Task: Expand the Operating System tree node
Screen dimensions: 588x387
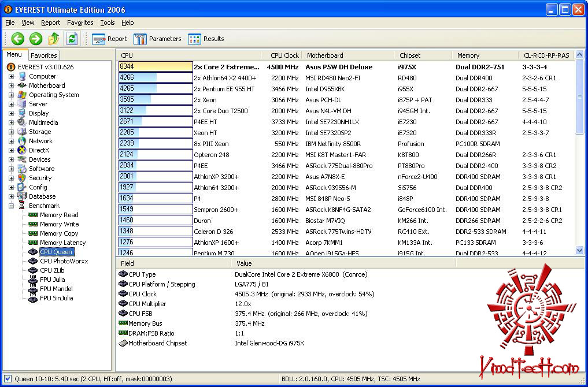Action: [11, 95]
